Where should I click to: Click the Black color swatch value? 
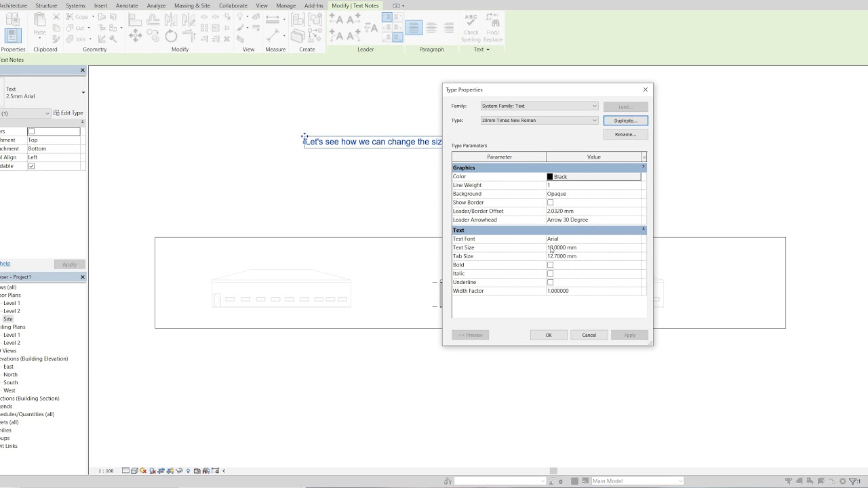click(593, 176)
